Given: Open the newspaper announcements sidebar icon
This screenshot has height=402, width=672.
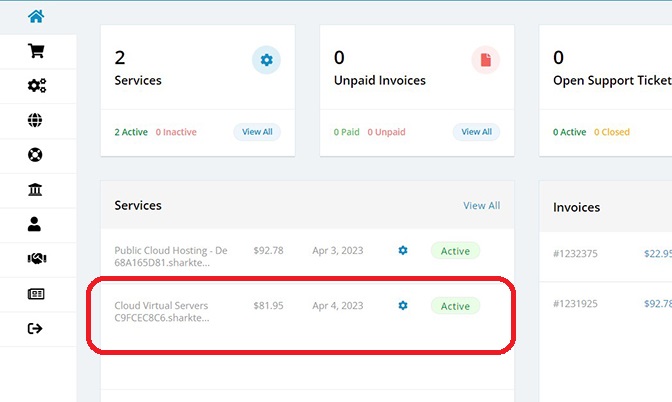Looking at the screenshot, I should [36, 294].
